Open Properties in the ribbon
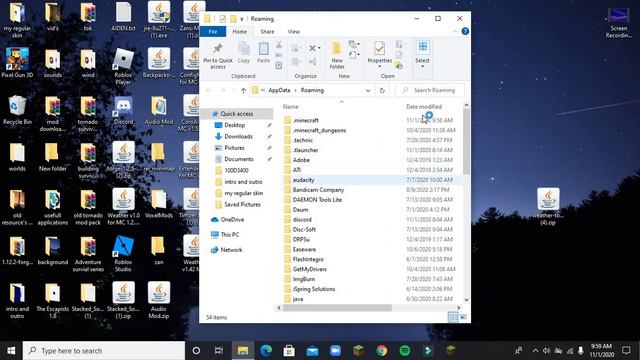Screen dimensions: 640x360 (x=380, y=54)
